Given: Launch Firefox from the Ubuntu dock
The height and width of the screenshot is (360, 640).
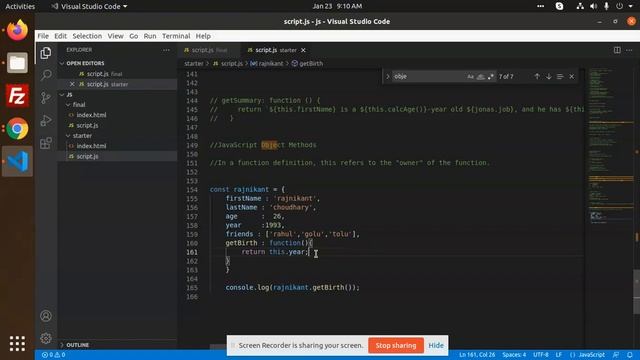Looking at the screenshot, I should (17, 30).
